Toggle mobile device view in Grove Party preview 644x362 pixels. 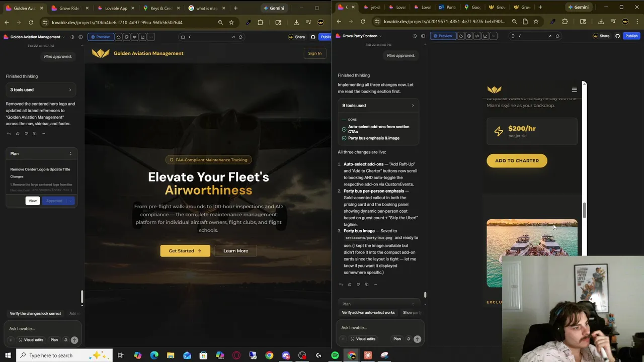pos(513,36)
